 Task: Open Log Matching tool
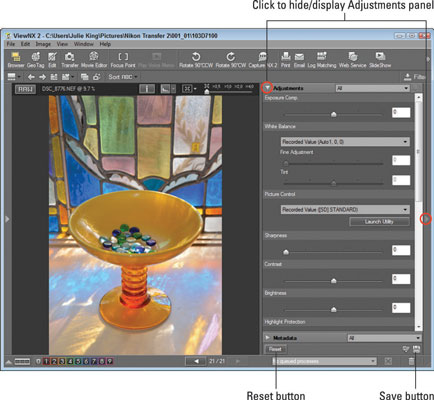coord(322,60)
